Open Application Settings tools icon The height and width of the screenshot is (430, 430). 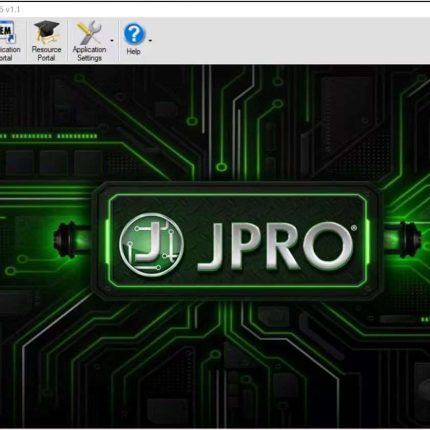(89, 32)
